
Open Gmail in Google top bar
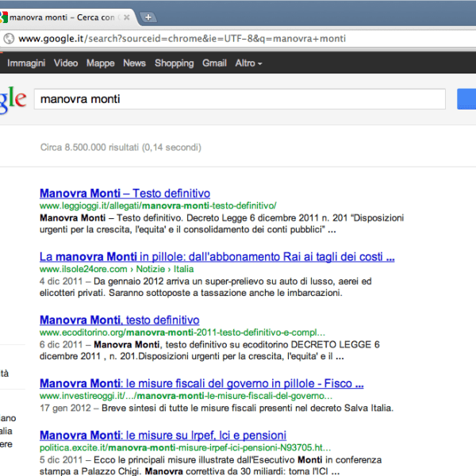[x=215, y=63]
